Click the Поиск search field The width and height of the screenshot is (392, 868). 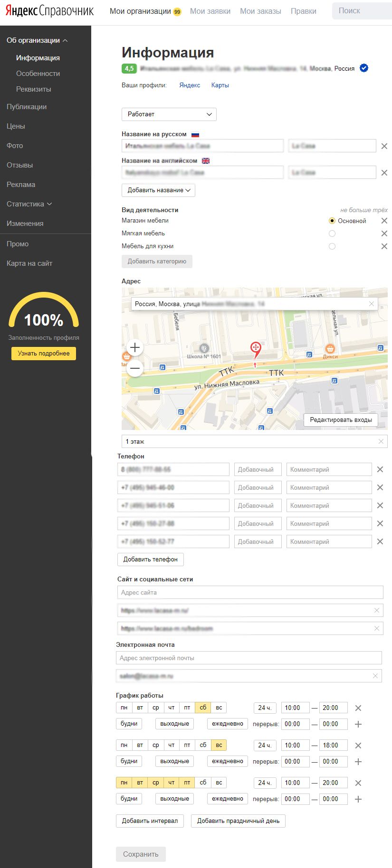coord(362,11)
